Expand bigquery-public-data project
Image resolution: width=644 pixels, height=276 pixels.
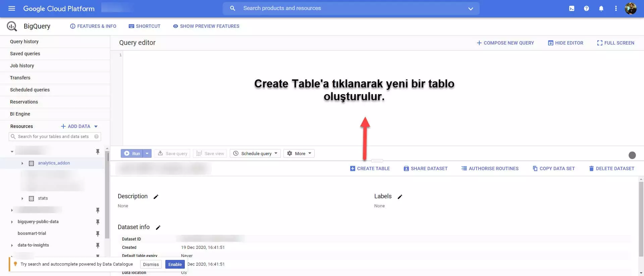click(x=12, y=222)
